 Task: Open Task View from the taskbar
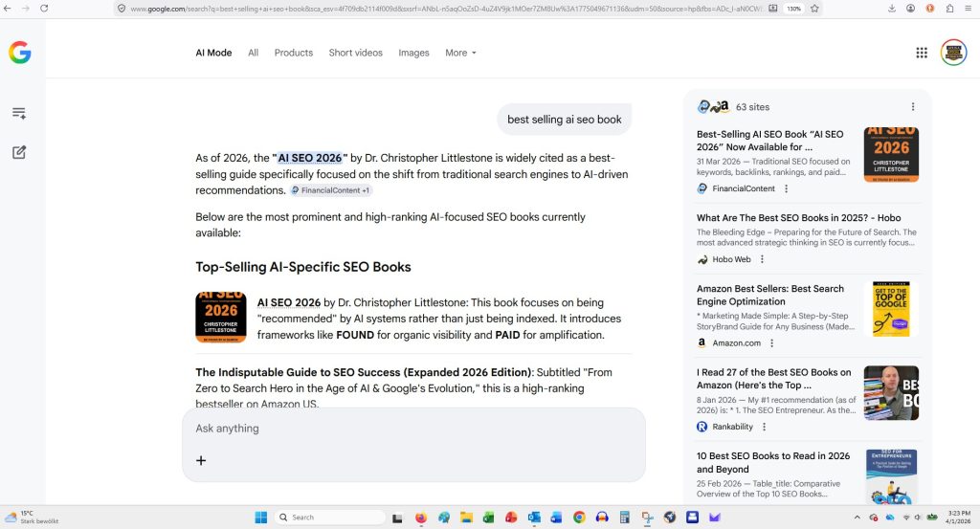coord(397,518)
